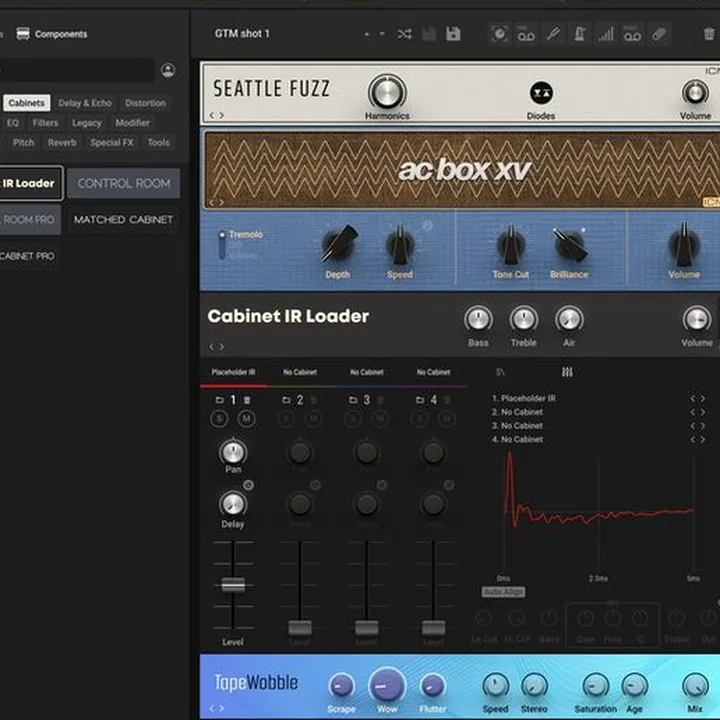Load an IR with slot 1 folder icon

(219, 400)
